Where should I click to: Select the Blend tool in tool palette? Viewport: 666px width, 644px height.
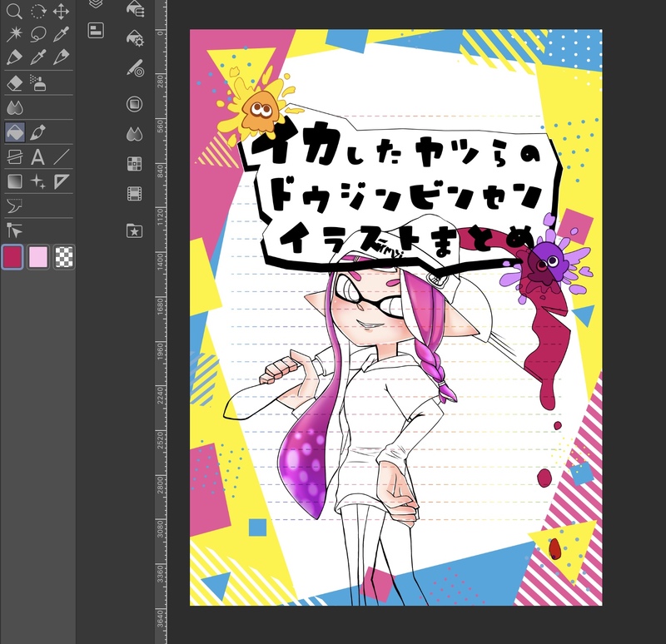click(x=14, y=108)
